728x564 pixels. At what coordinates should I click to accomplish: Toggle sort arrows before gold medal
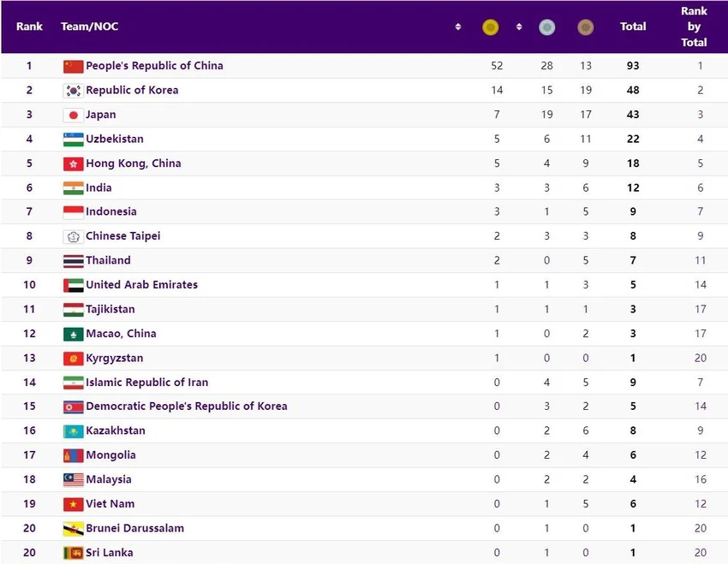point(458,27)
